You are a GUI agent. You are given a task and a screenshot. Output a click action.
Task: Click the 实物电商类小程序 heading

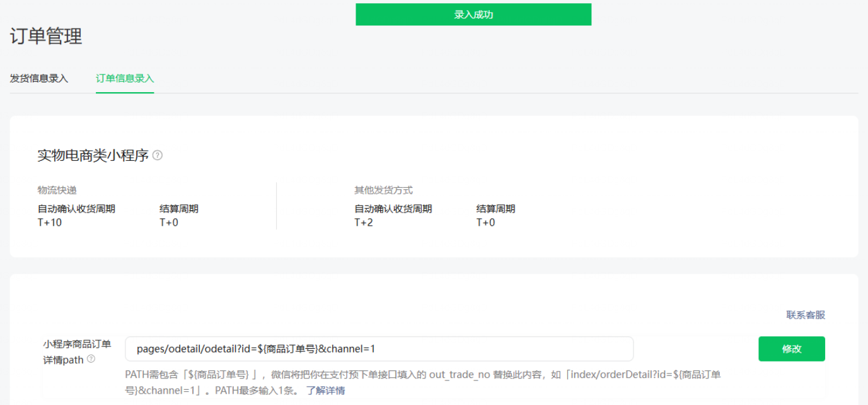click(x=93, y=155)
